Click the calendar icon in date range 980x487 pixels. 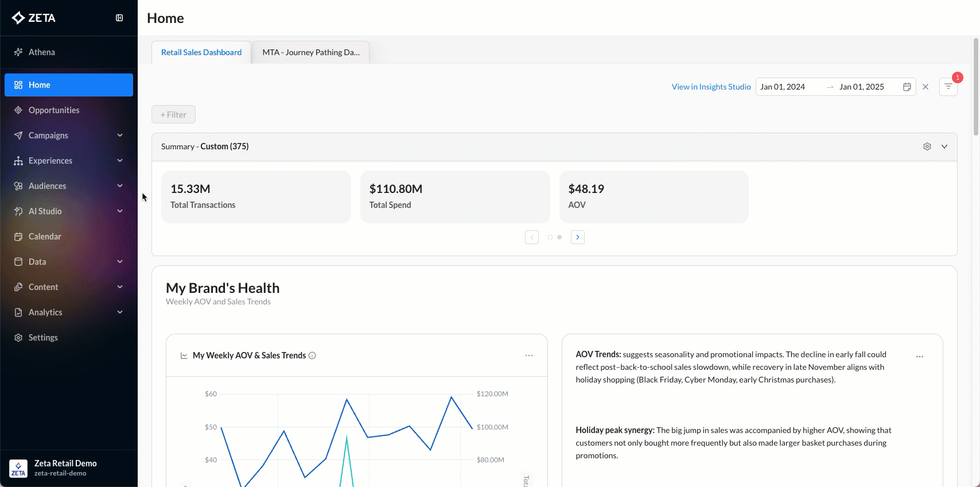coord(907,87)
